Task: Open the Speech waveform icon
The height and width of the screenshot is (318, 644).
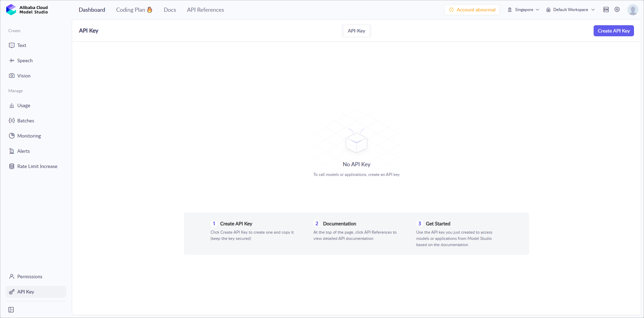Action: (x=12, y=60)
